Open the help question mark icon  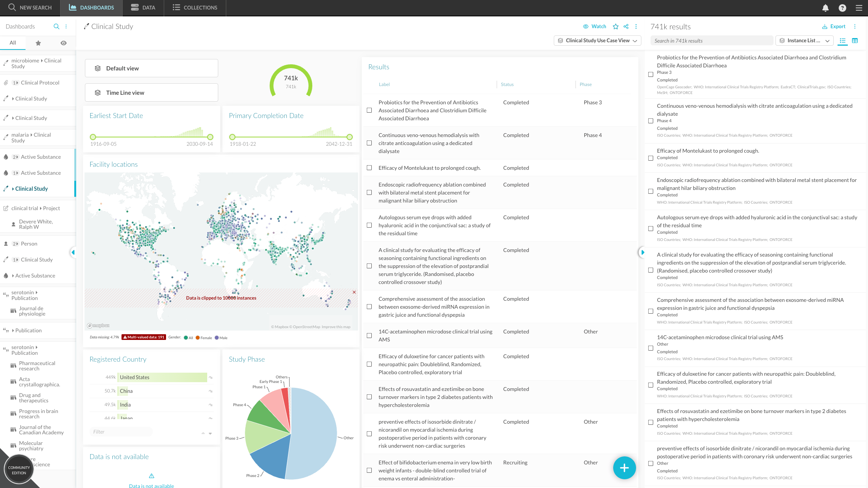[x=842, y=8]
